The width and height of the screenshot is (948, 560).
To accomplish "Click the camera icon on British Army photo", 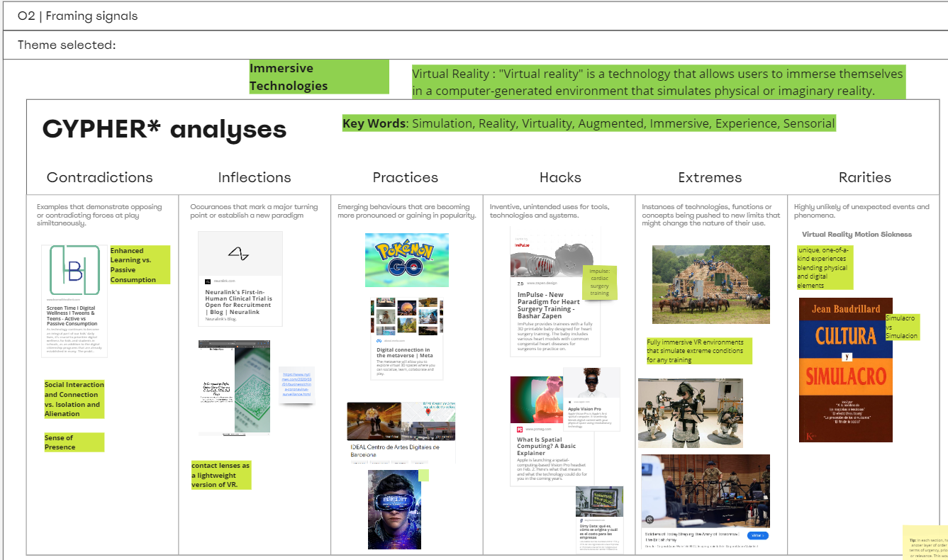I will [649, 520].
